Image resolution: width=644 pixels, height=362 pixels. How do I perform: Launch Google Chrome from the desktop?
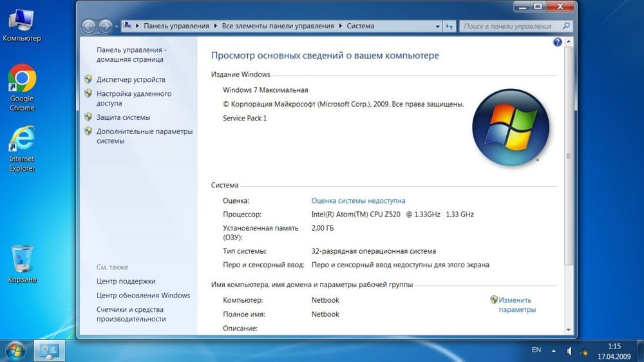(x=22, y=88)
